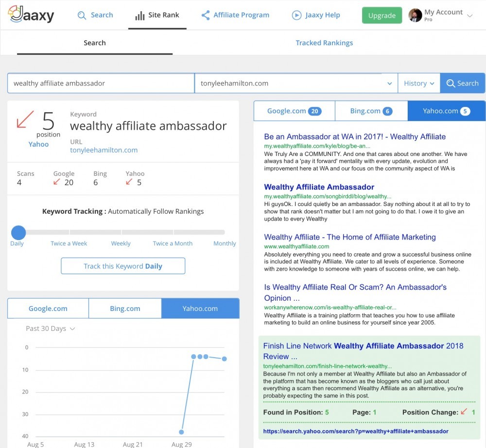This screenshot has width=486, height=448.
Task: Open the tonyleehamilton.com URL link
Action: (x=104, y=150)
